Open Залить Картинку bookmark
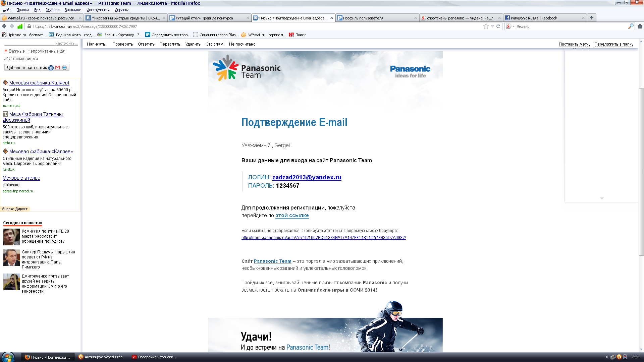The height and width of the screenshot is (362, 644). click(x=120, y=35)
